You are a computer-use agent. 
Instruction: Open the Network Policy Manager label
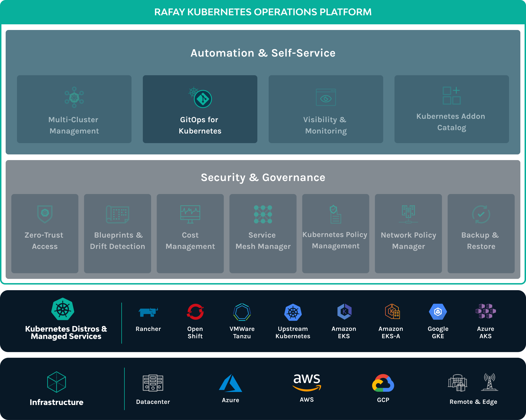click(408, 241)
